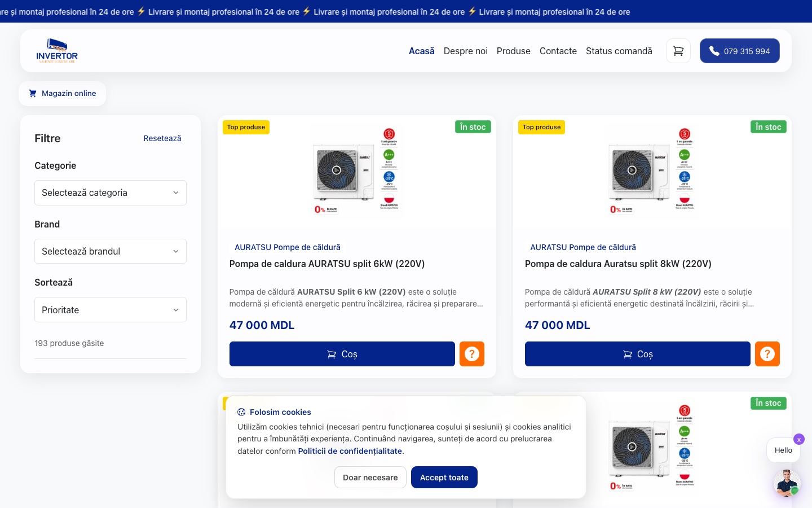Go to Despre noi page

(x=466, y=51)
